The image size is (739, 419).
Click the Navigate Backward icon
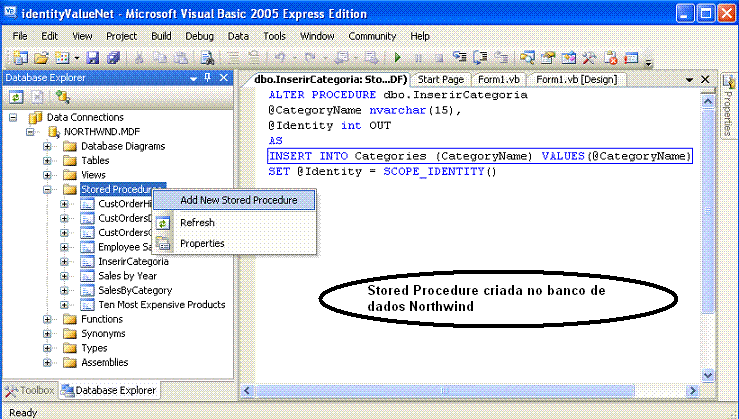coord(342,58)
